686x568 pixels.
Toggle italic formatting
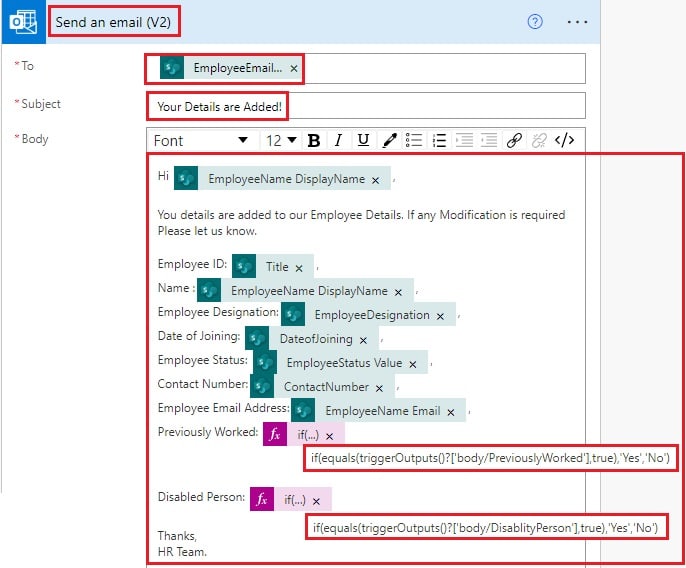(x=338, y=140)
